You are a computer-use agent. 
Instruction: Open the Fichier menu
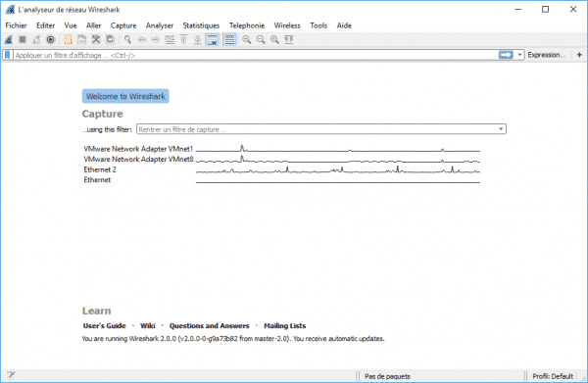[x=16, y=25]
